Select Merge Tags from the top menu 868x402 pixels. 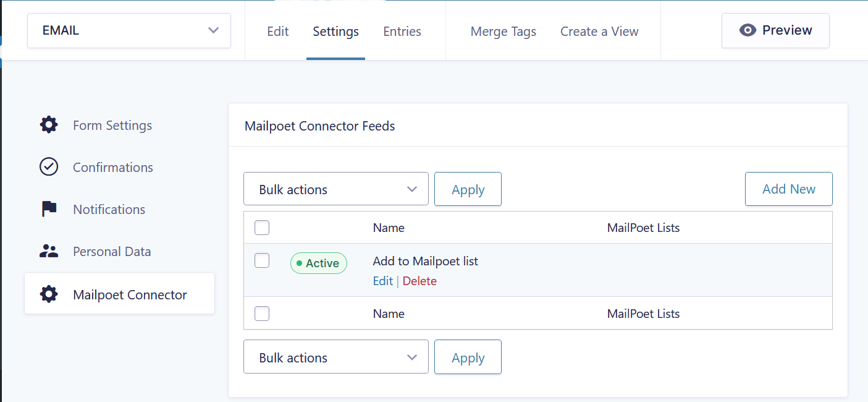coord(503,31)
